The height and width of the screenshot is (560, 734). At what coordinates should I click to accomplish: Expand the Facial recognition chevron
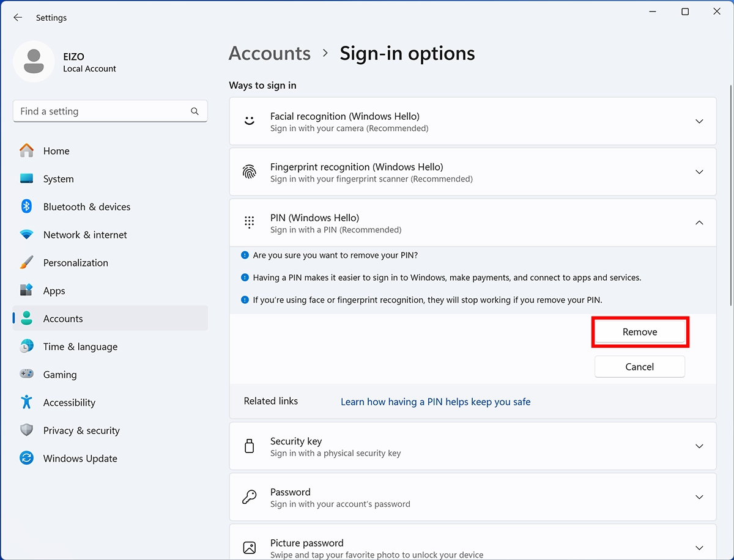pos(699,121)
